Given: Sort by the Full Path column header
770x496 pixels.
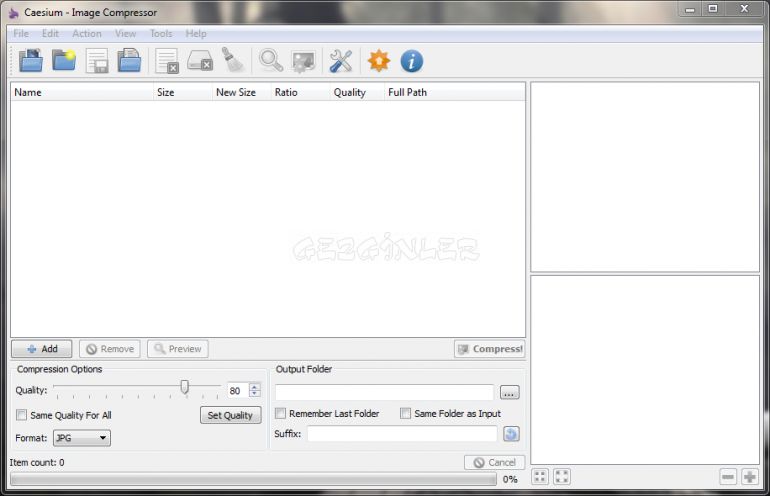Looking at the screenshot, I should (x=454, y=92).
